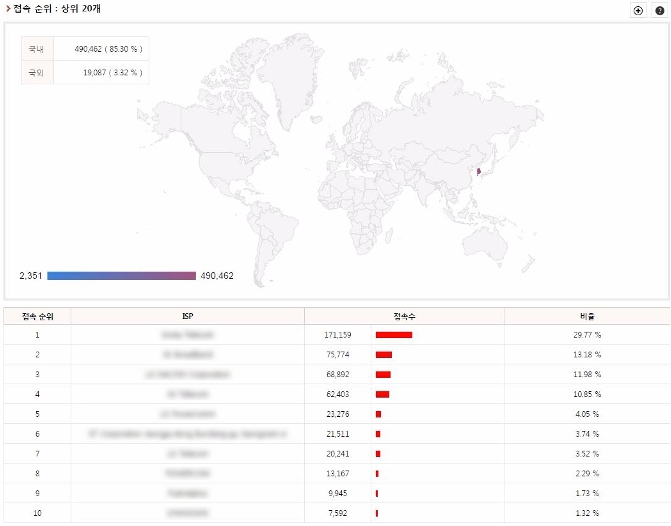Click the 접속수 column header
This screenshot has height=526, width=671.
click(x=404, y=316)
